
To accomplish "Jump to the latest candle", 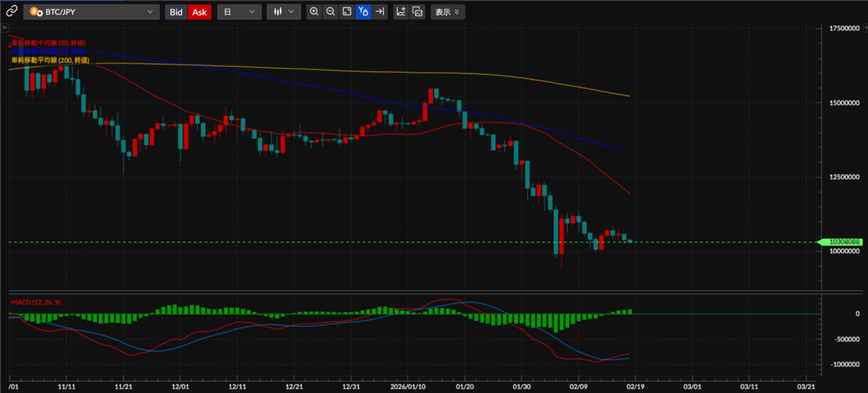I will pyautogui.click(x=380, y=11).
